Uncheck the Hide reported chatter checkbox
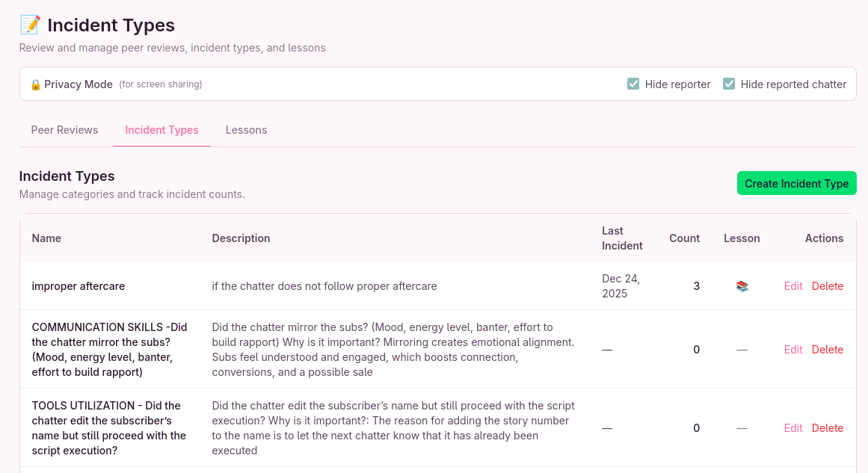This screenshot has height=473, width=868. click(x=729, y=84)
